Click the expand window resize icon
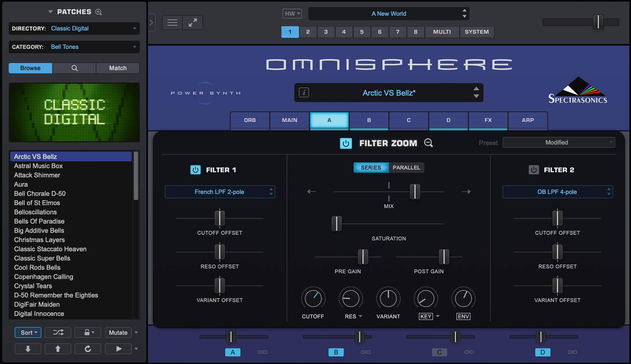The image size is (631, 364). tap(193, 22)
